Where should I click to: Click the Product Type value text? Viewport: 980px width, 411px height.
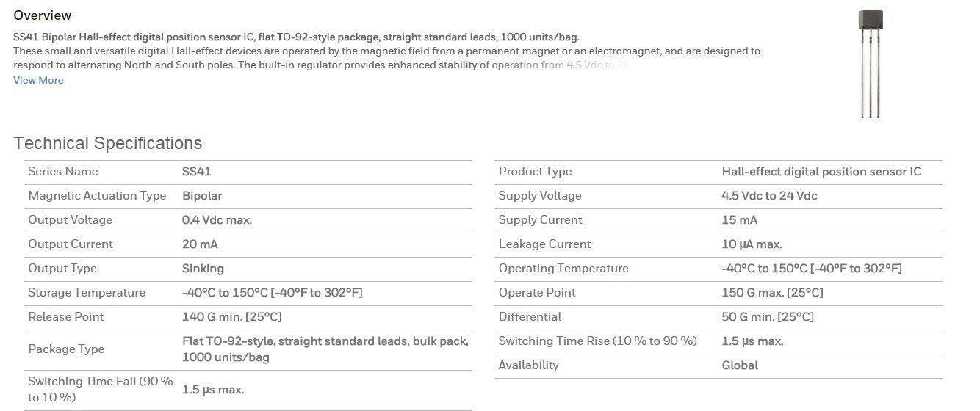[x=821, y=171]
